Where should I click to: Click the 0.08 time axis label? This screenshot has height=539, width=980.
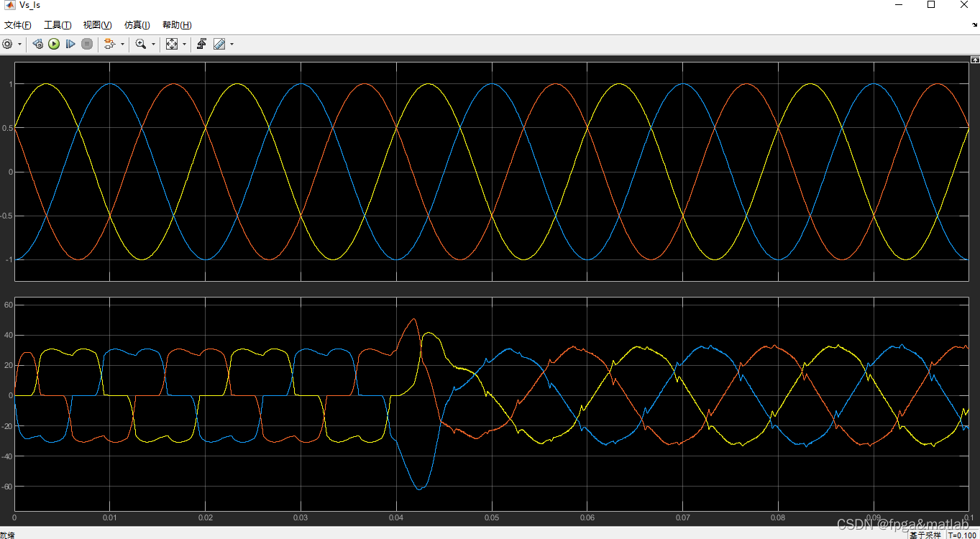[x=778, y=517]
